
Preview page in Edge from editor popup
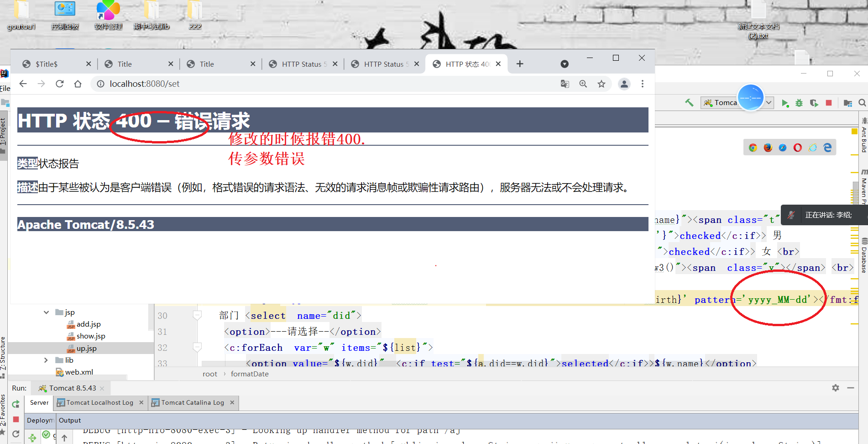coord(827,148)
